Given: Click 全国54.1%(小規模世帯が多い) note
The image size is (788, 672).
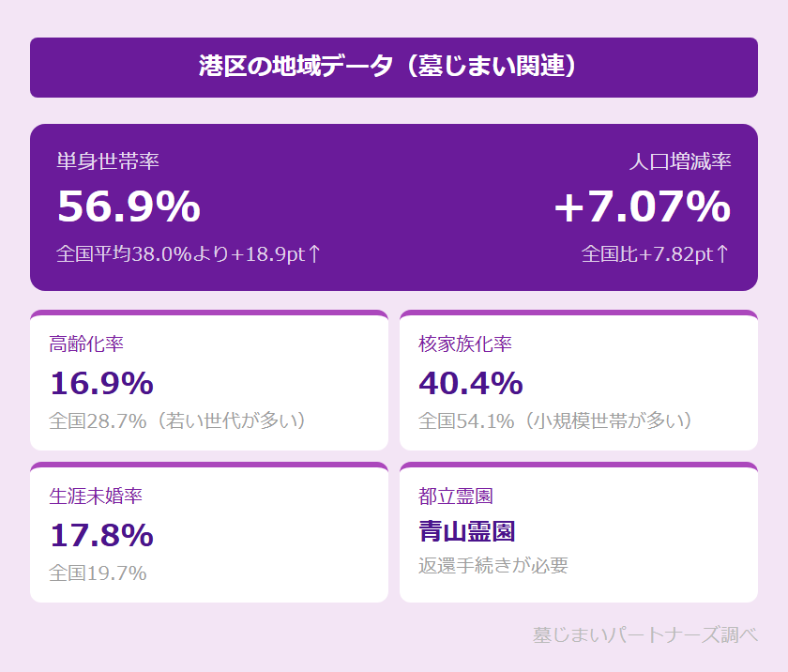Looking at the screenshot, I should [x=556, y=420].
